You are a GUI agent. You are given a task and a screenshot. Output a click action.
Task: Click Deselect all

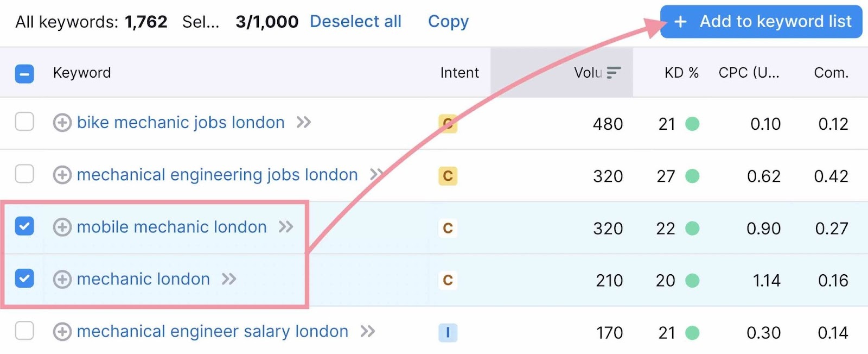click(355, 21)
